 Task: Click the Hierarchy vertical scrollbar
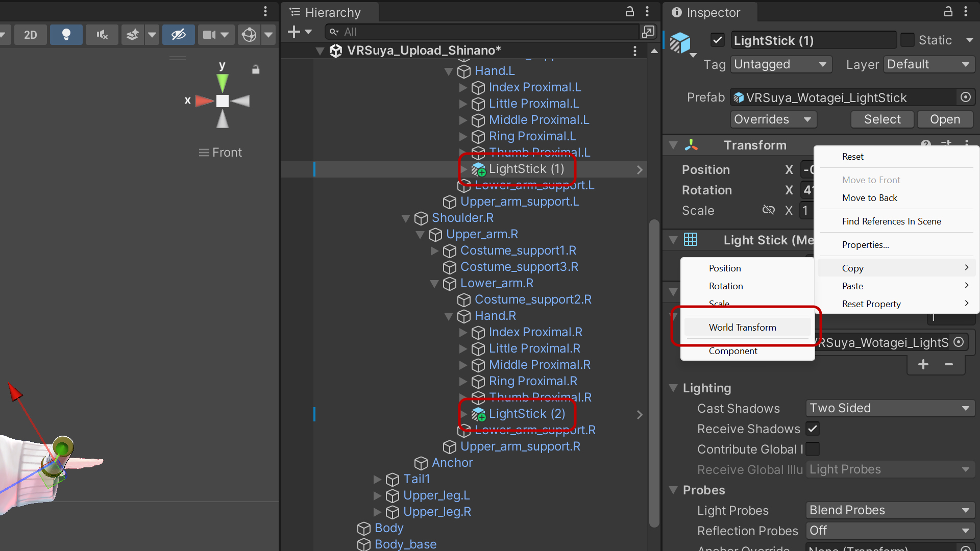point(654,372)
